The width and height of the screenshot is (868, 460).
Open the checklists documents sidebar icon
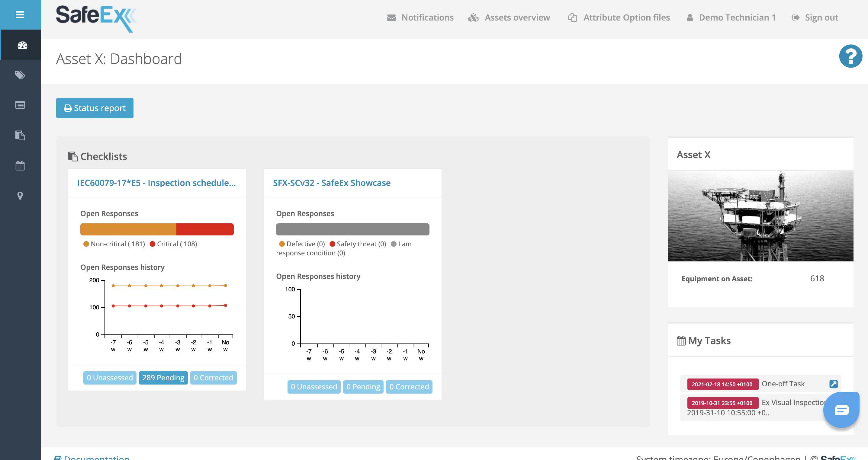click(20, 135)
